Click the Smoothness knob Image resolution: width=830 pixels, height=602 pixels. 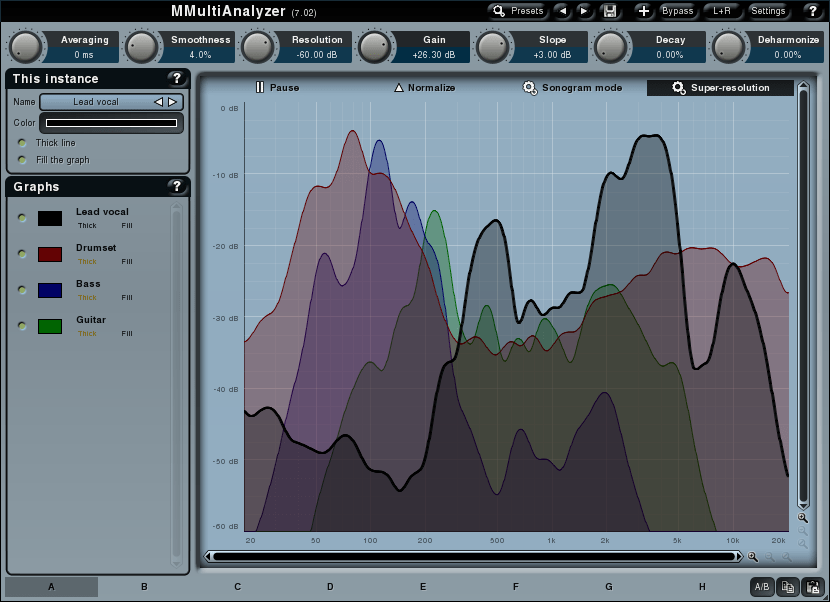coord(142,47)
